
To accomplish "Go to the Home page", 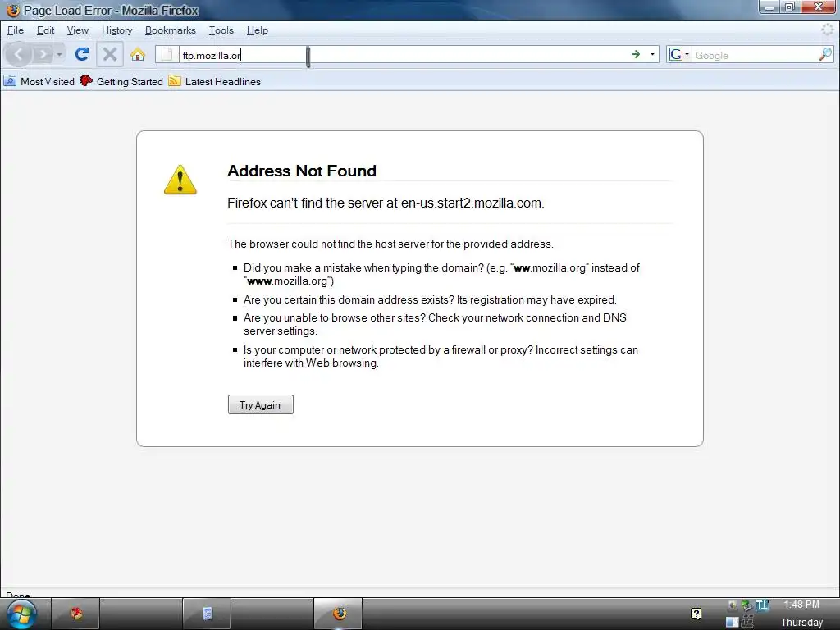I will 138,54.
